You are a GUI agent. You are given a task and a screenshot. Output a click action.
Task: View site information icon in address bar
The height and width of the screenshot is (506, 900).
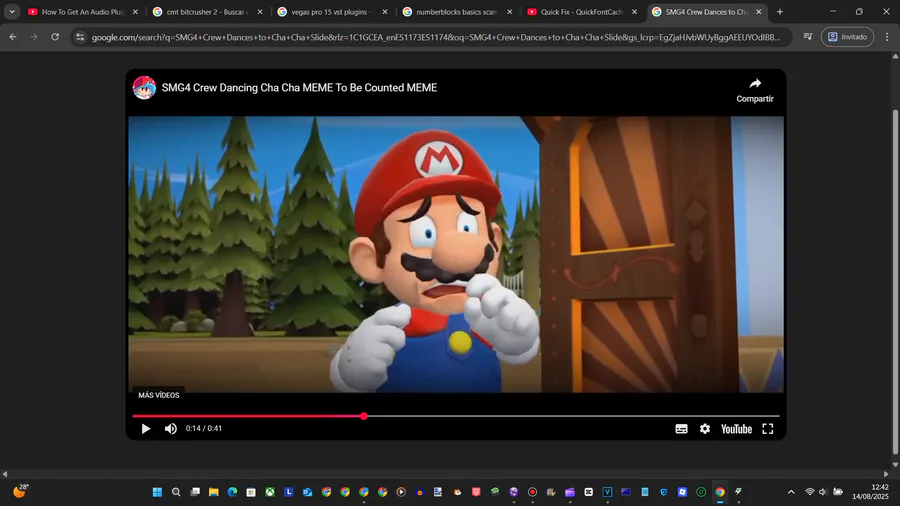(80, 37)
